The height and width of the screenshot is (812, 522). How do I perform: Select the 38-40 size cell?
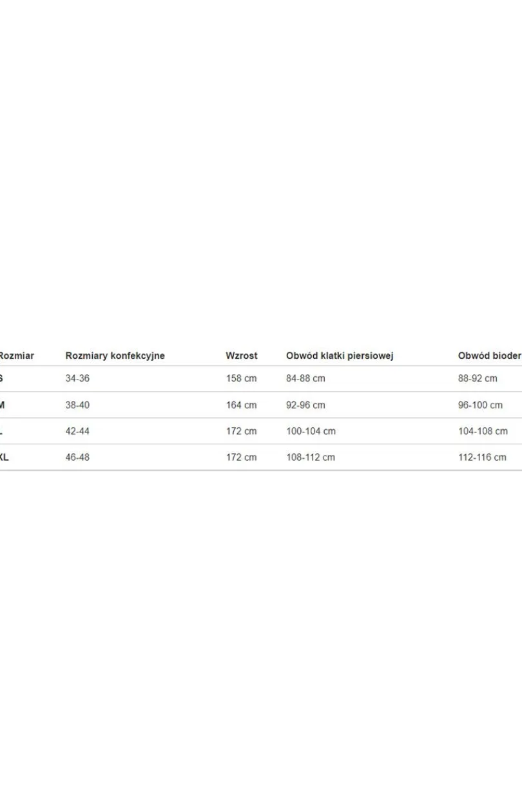[x=77, y=405]
